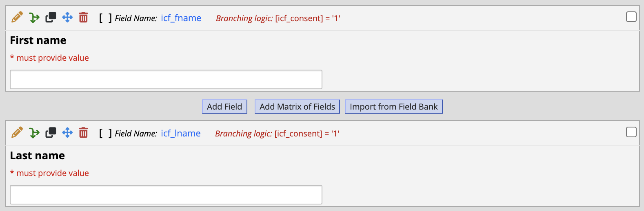Click the pencil edit icon for icf_fname
Image resolution: width=644 pixels, height=211 pixels.
(x=17, y=17)
